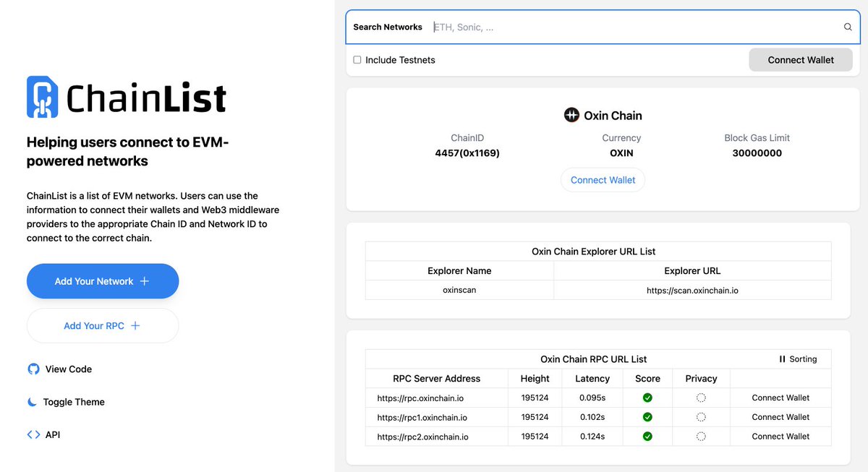Viewport: 868px width, 472px height.
Task: Click privacy dotted circle for rpc1.oxinchain.io
Action: [x=701, y=417]
